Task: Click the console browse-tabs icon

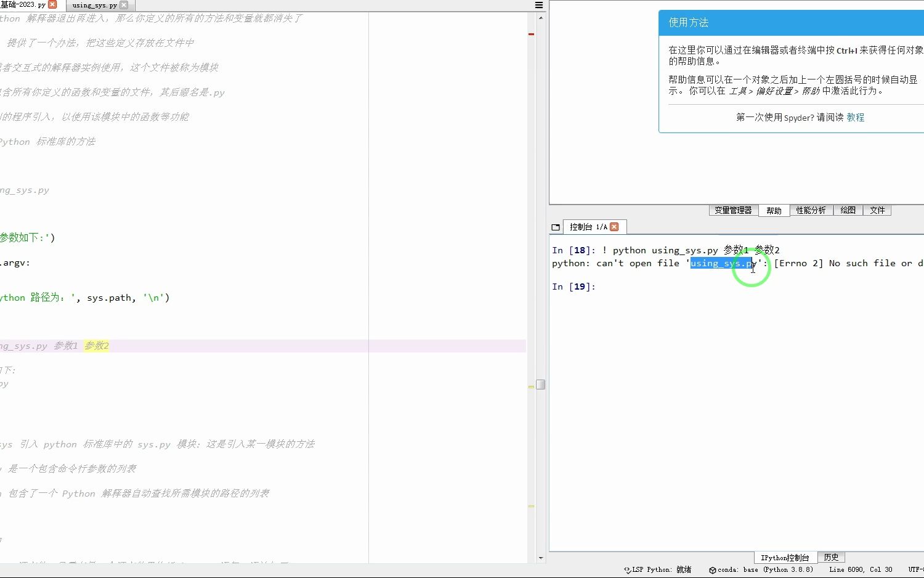Action: 556,227
